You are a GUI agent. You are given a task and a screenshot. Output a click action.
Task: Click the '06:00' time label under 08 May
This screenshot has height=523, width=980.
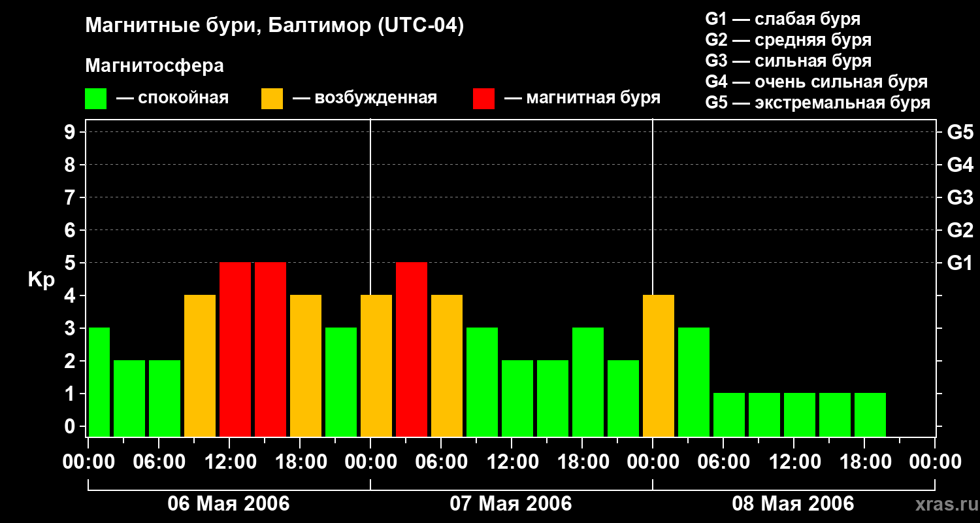click(x=723, y=462)
